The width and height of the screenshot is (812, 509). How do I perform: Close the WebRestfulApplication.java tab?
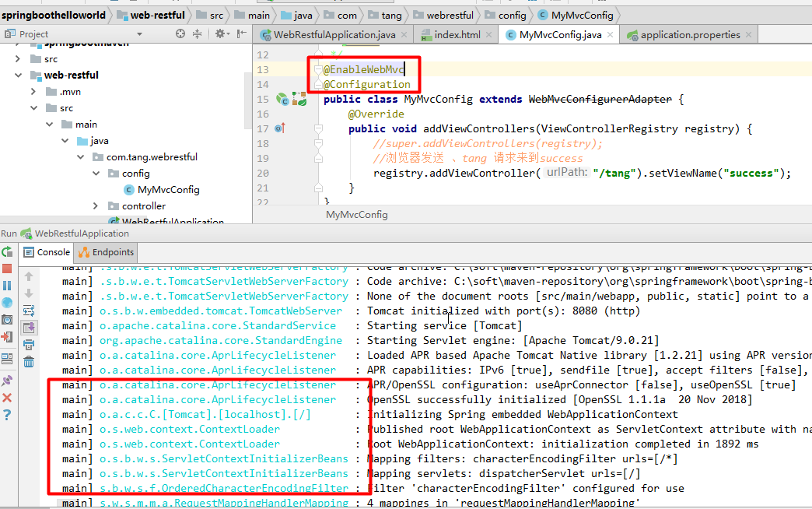click(x=404, y=35)
